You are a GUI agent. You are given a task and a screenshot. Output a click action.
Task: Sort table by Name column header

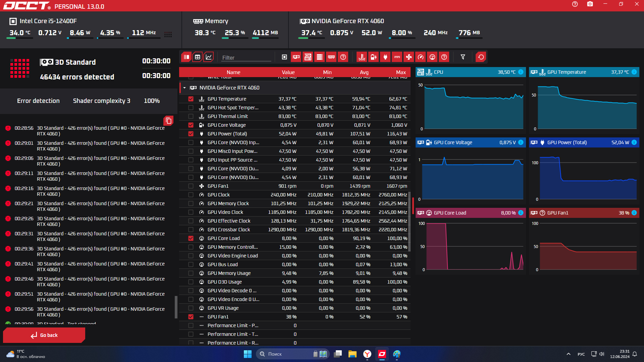click(x=233, y=72)
